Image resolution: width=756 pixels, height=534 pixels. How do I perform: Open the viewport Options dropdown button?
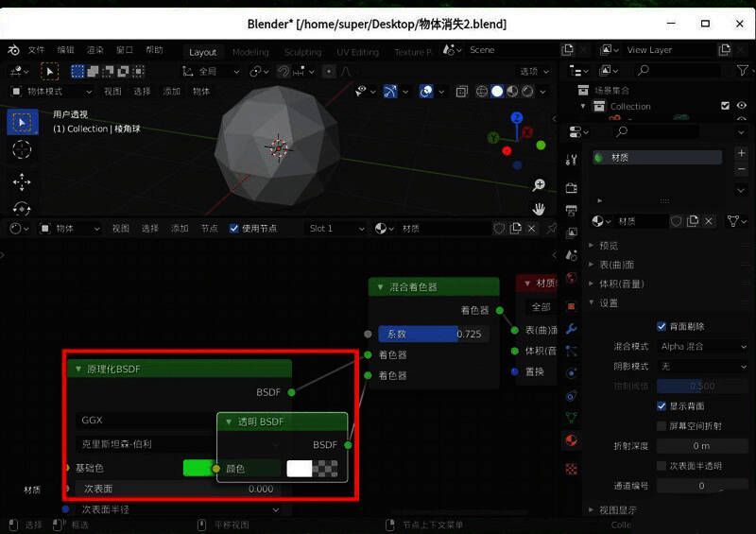click(x=534, y=72)
